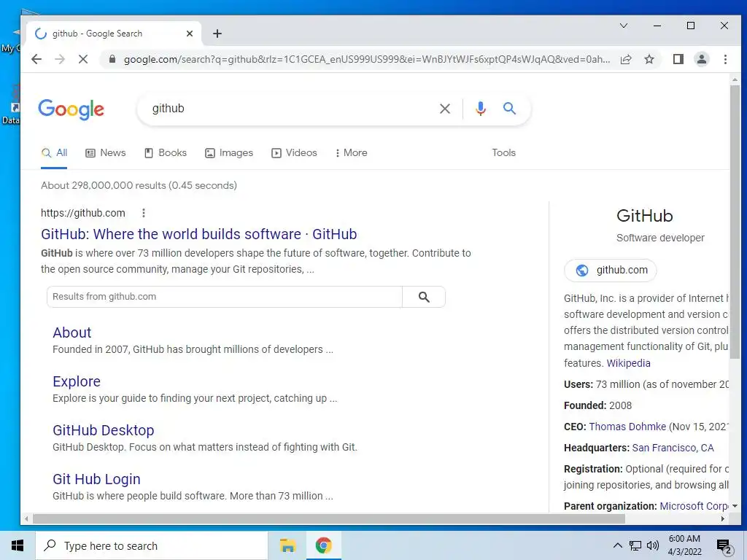Click the github.com button in knowledge panel
The height and width of the screenshot is (560, 747).
point(611,270)
